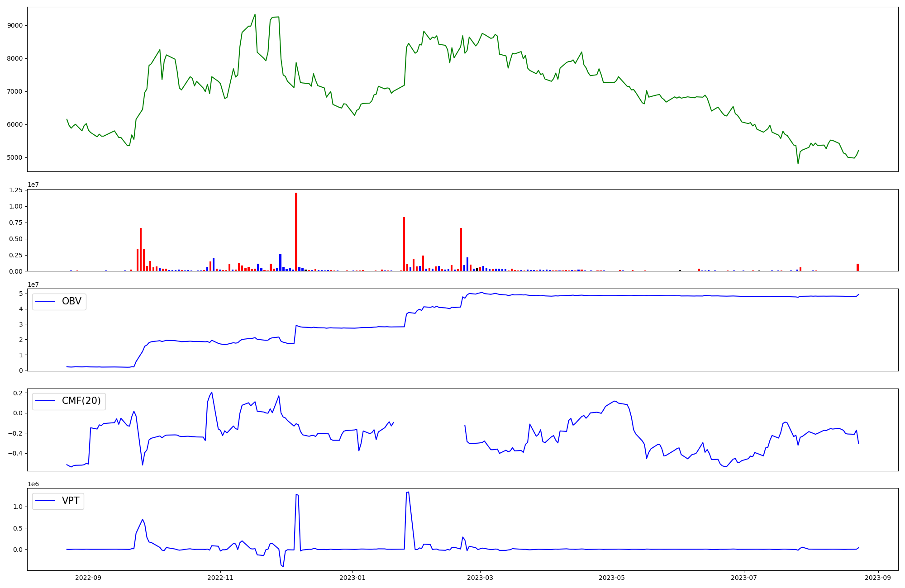Click the 2022-09 date tick label

point(89,578)
